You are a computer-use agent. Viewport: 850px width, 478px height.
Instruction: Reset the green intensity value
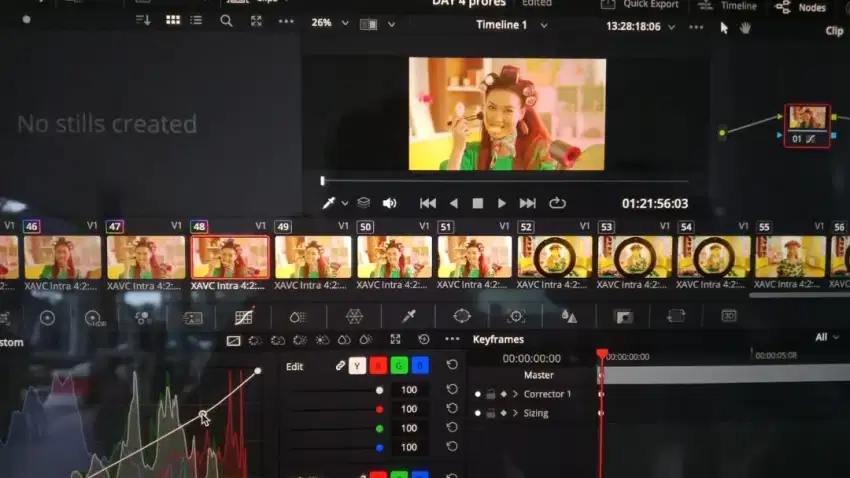pyautogui.click(x=452, y=428)
